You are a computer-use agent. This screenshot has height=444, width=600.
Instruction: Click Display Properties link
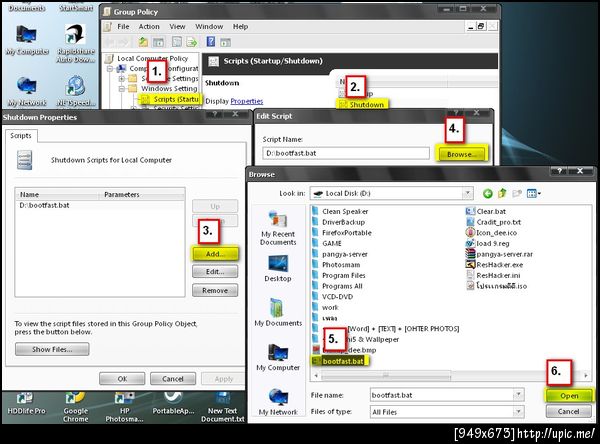pos(247,101)
